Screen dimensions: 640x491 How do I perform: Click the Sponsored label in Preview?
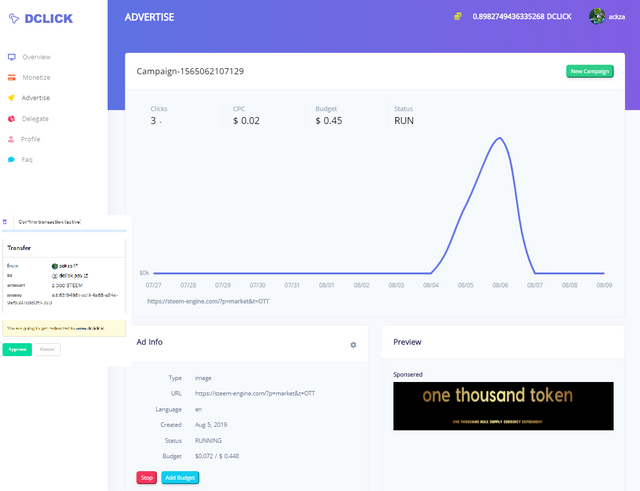pyautogui.click(x=407, y=375)
